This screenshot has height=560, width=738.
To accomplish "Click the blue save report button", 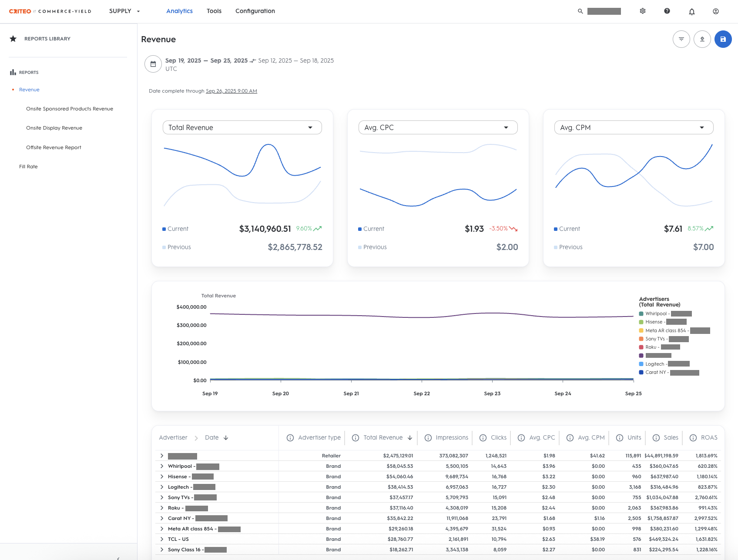I will (723, 39).
